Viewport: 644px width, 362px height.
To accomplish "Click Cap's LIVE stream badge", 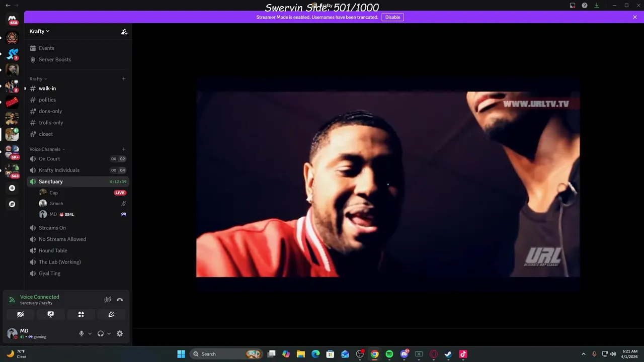I will click(120, 193).
